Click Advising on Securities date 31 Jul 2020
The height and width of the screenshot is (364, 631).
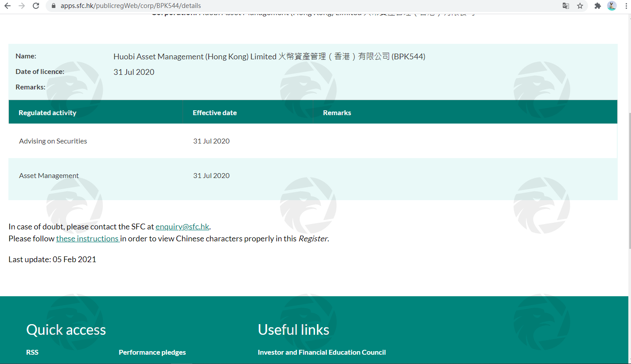pos(211,141)
